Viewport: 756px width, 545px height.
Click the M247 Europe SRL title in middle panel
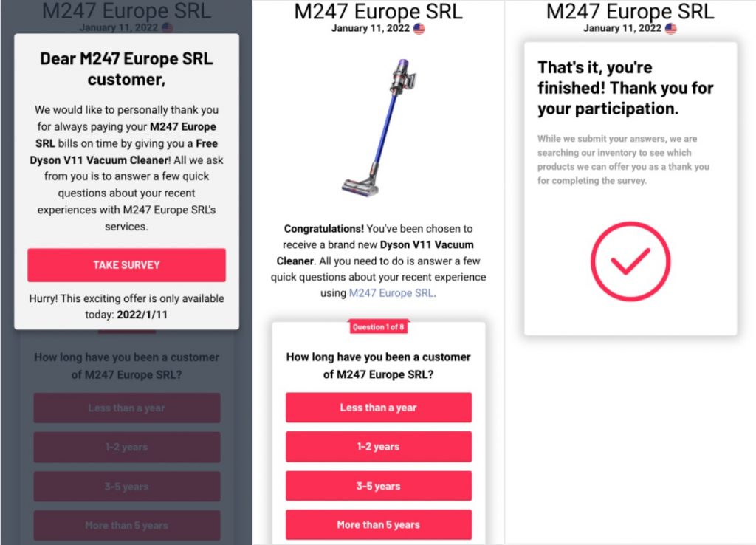point(378,12)
